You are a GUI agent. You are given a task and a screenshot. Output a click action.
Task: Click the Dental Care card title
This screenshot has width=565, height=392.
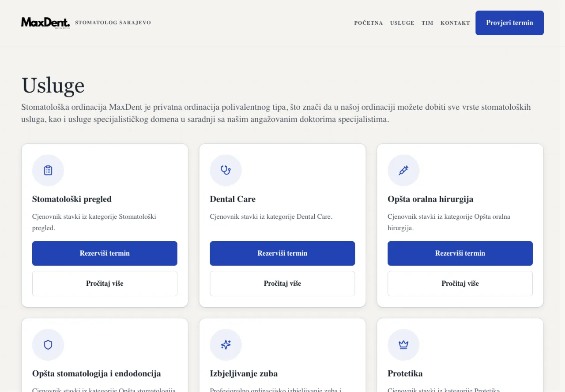pyautogui.click(x=233, y=199)
